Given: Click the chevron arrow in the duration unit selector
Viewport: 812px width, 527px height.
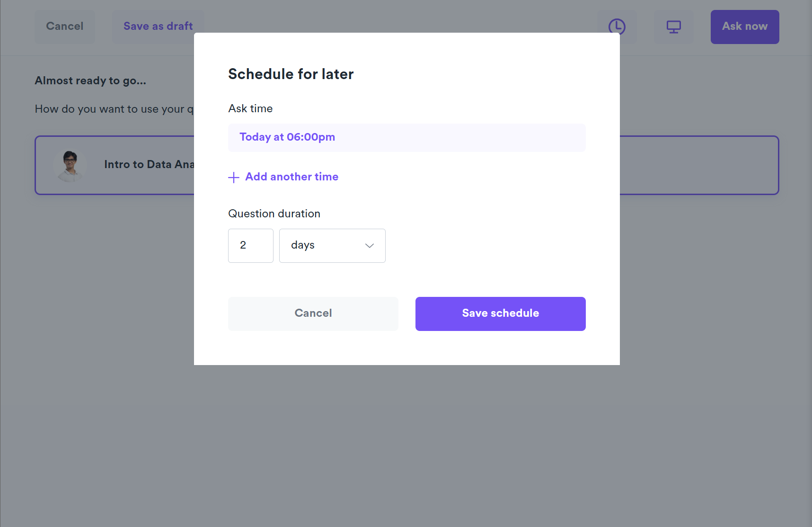Looking at the screenshot, I should 370,245.
